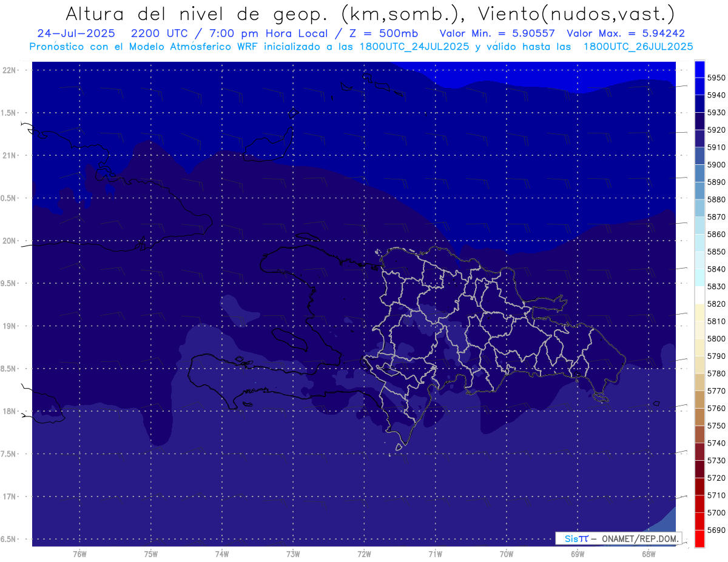Click the legend value 5690
This screenshot has height=562, width=728.
[716, 530]
